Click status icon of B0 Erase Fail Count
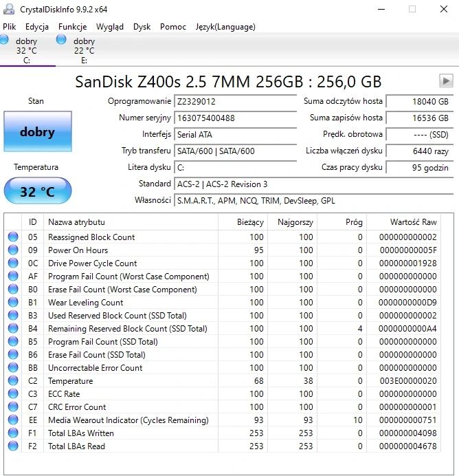This screenshot has height=476, width=459. coord(13,289)
